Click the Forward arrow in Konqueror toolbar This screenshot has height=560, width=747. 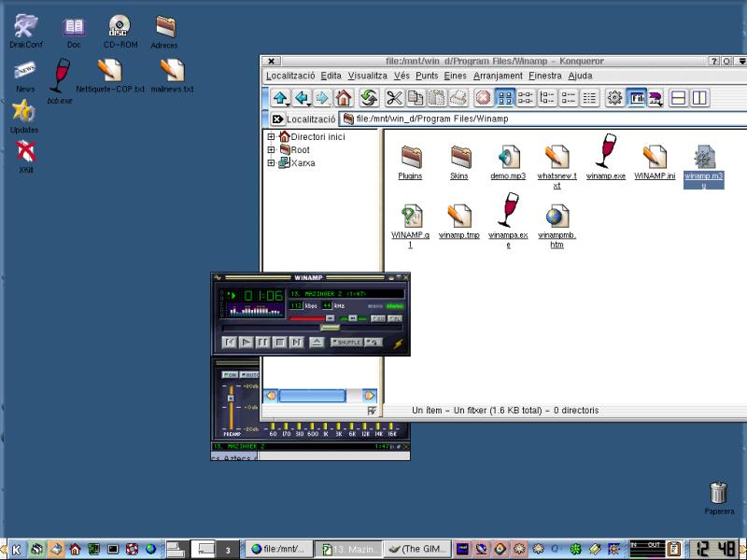[x=322, y=98]
